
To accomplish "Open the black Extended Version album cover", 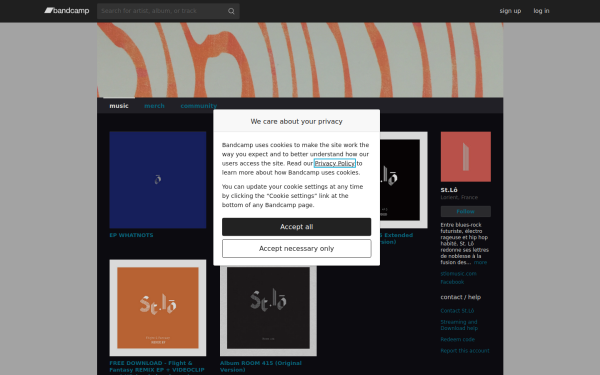I will pyautogui.click(x=404, y=180).
